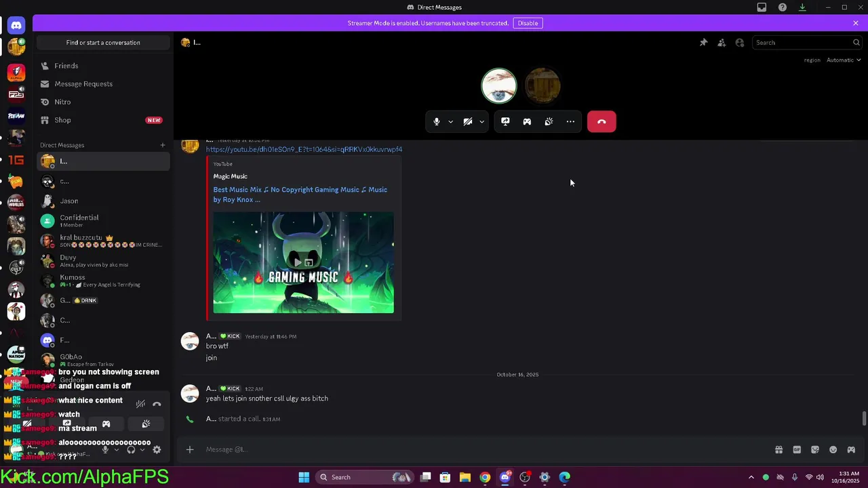868x488 pixels.
Task: Open apps launcher icon in message bar
Action: 851,449
